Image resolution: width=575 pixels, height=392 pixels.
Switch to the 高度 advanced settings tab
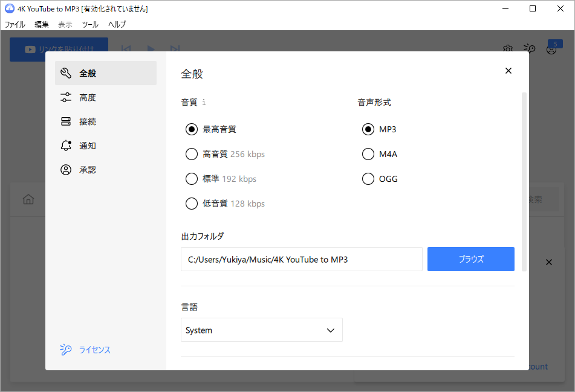coord(106,97)
